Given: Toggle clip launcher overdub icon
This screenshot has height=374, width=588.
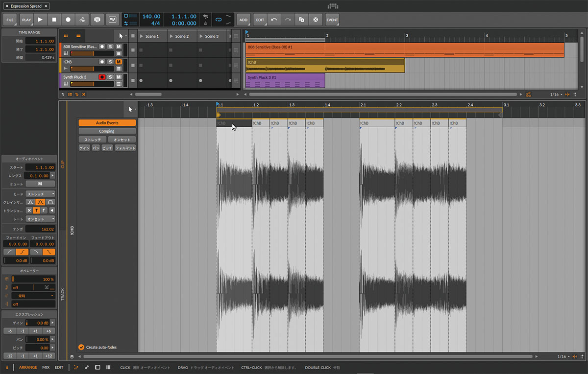Looking at the screenshot, I should click(113, 20).
